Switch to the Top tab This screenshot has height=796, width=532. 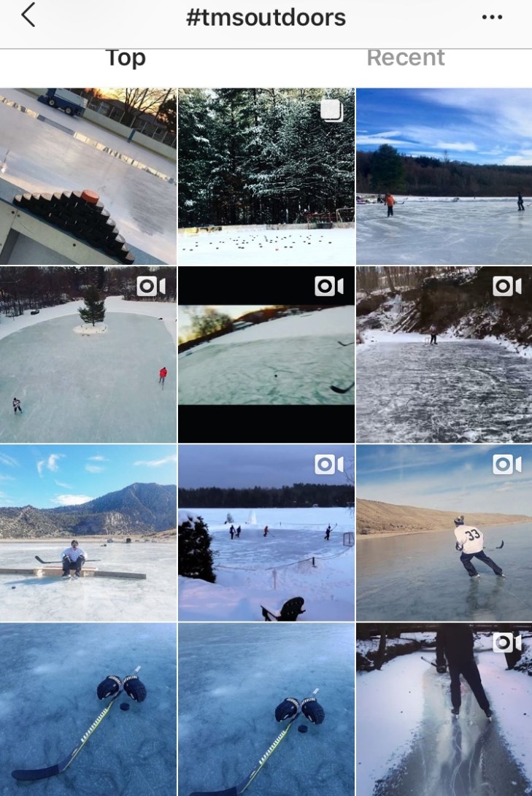tap(126, 58)
